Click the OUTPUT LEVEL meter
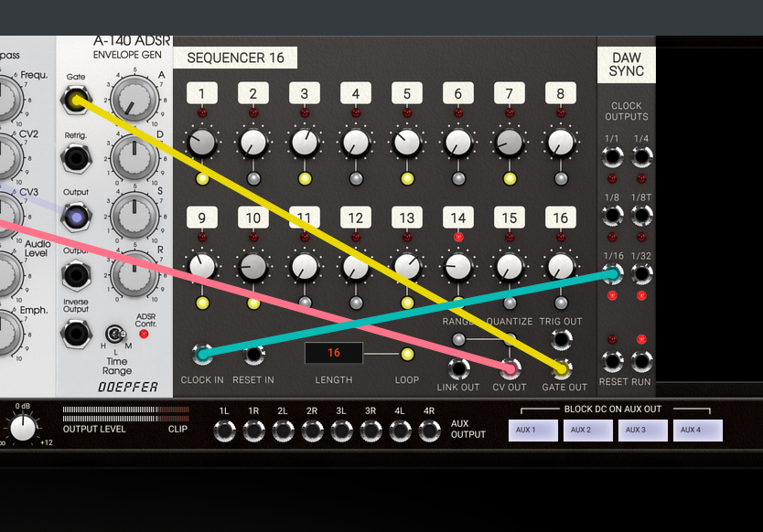Image resolution: width=763 pixels, height=532 pixels. (125, 414)
